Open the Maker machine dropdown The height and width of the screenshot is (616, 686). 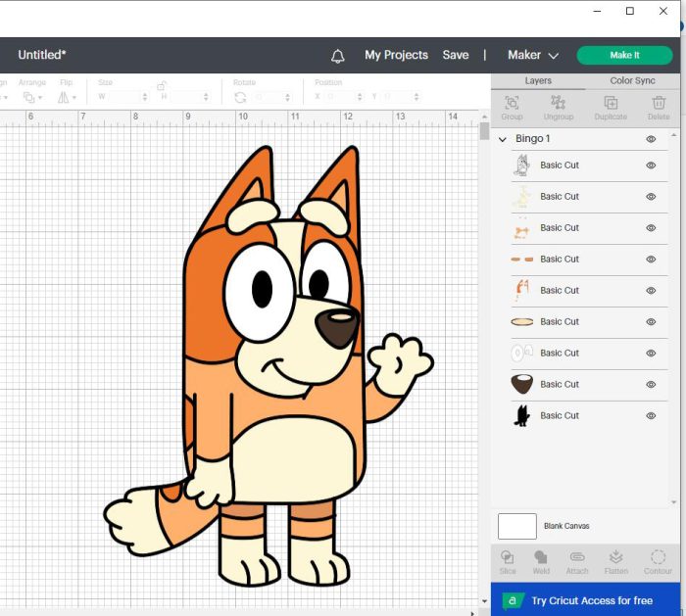click(x=533, y=55)
